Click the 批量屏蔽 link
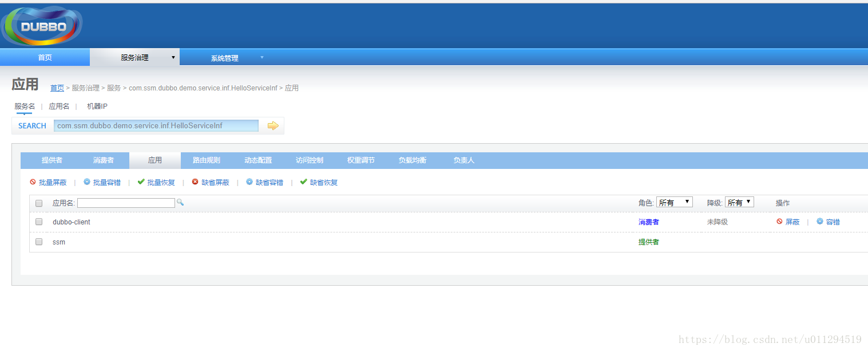This screenshot has width=868, height=351. click(x=53, y=183)
